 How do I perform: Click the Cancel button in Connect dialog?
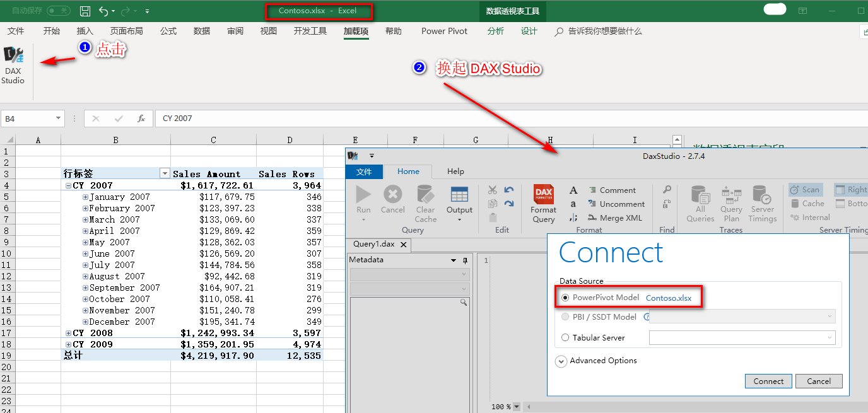point(818,381)
